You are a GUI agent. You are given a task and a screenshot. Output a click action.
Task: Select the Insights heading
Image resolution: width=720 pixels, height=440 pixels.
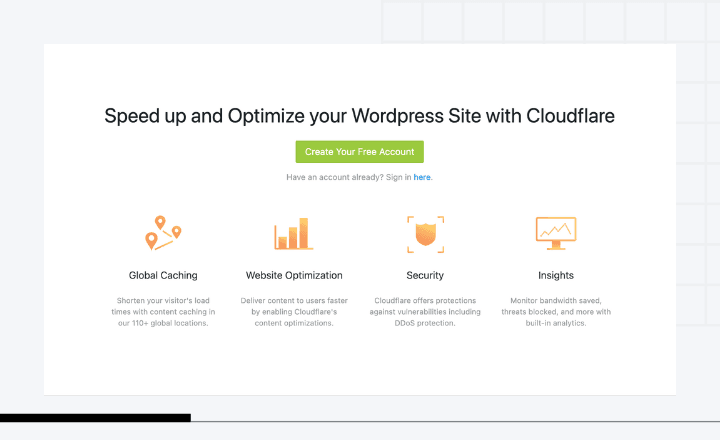click(556, 276)
